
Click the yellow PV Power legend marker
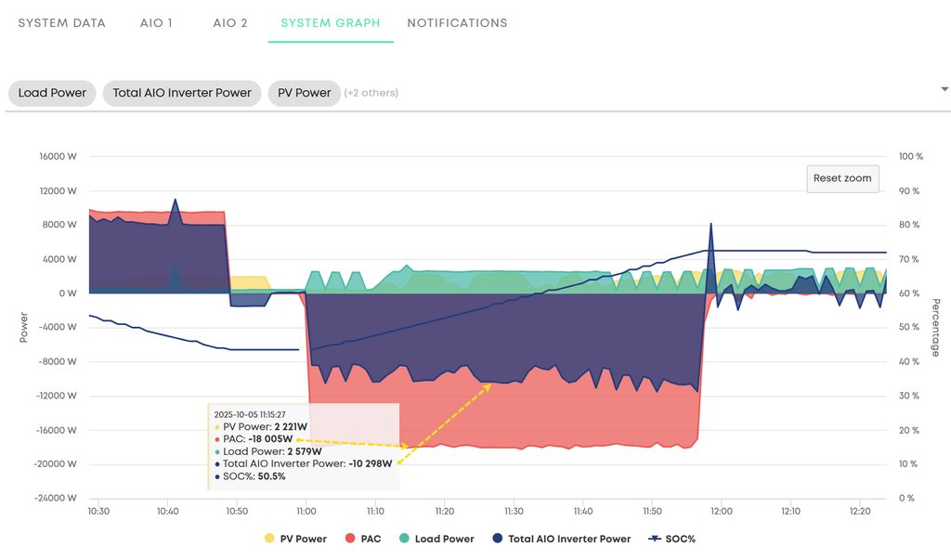pyautogui.click(x=269, y=539)
